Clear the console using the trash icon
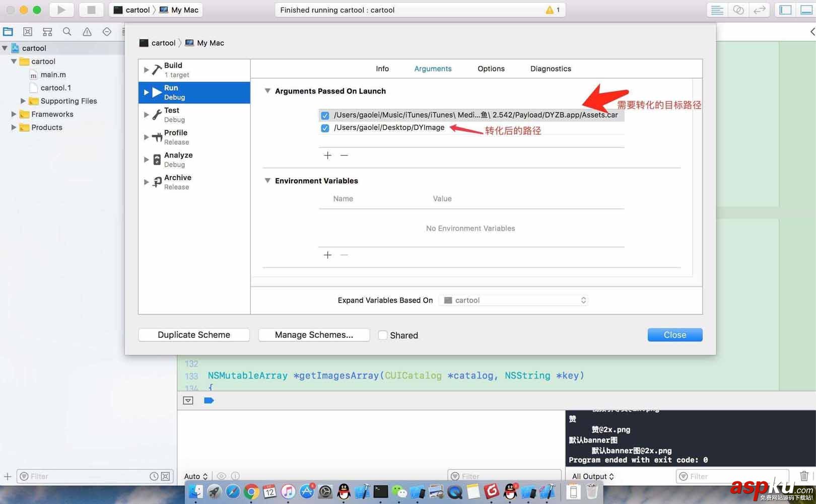This screenshot has width=816, height=504. pyautogui.click(x=804, y=475)
